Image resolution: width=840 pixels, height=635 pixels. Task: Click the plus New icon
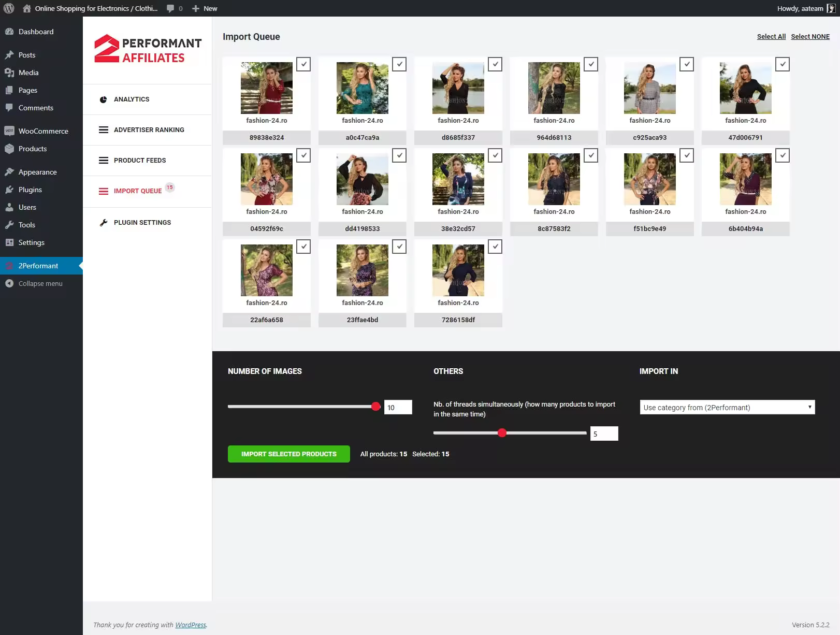[196, 8]
